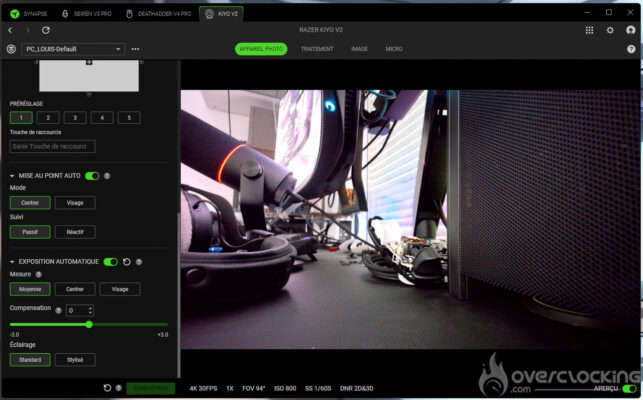Collapse the EXPOSITION AUTOMATIQUE section
Viewport: 643px width, 400px height.
tap(12, 262)
